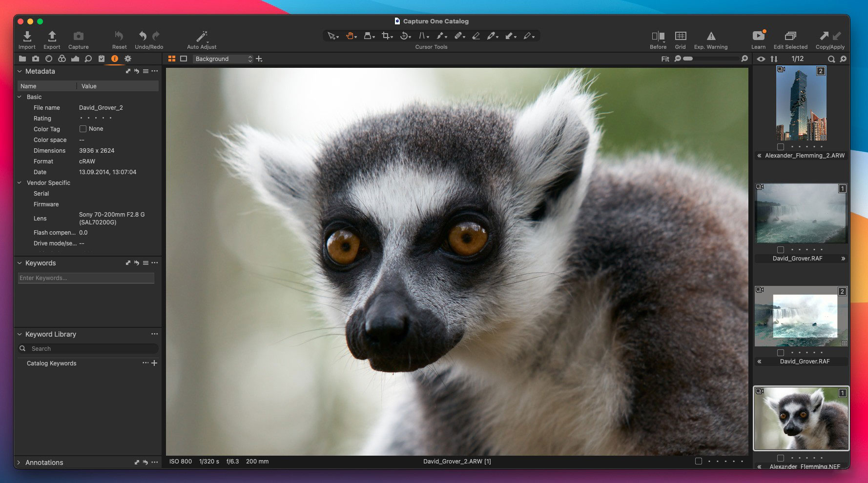Expand the Annotations panel
The height and width of the screenshot is (483, 868).
[x=19, y=463]
